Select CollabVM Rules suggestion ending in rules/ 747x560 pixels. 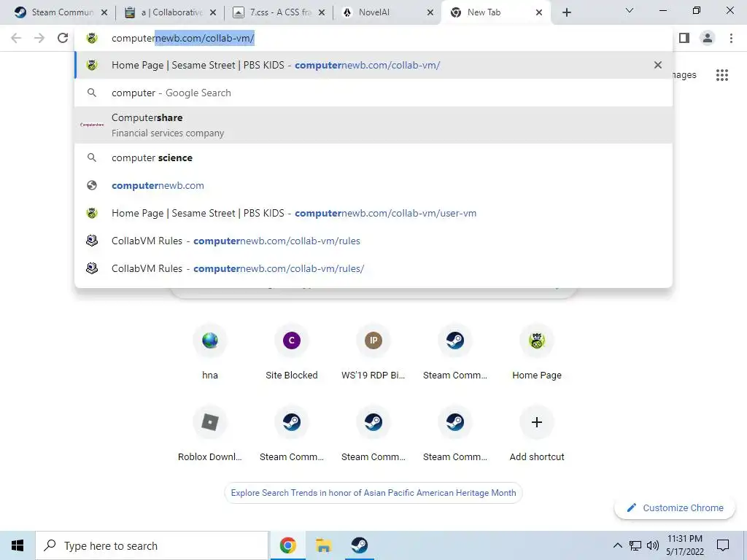373,268
